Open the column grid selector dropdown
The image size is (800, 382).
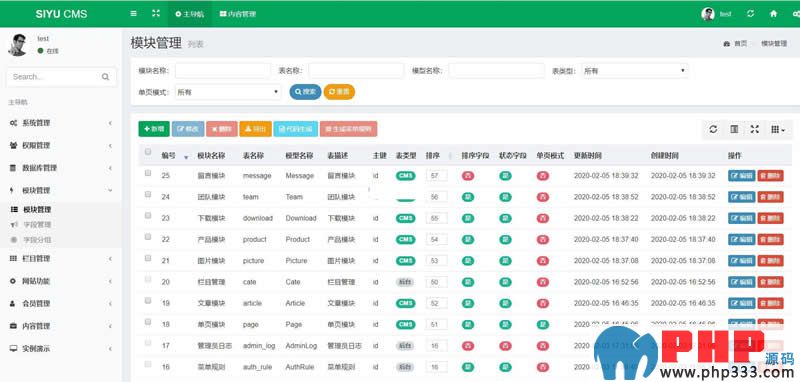[x=778, y=130]
